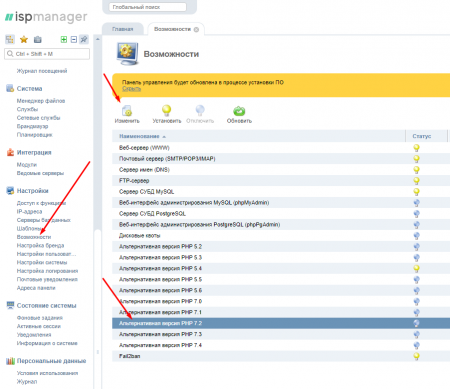Open Модули under Интеграция
This screenshot has height=389, width=450.
point(27,165)
